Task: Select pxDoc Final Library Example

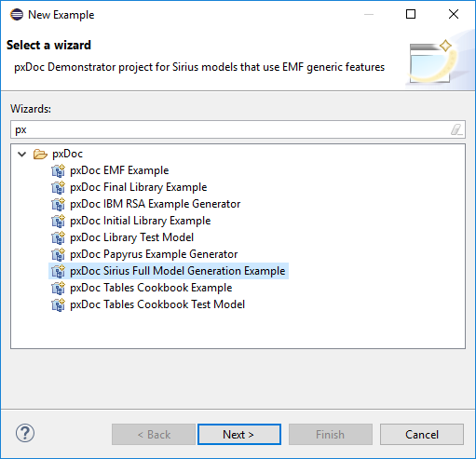Action: (x=139, y=187)
